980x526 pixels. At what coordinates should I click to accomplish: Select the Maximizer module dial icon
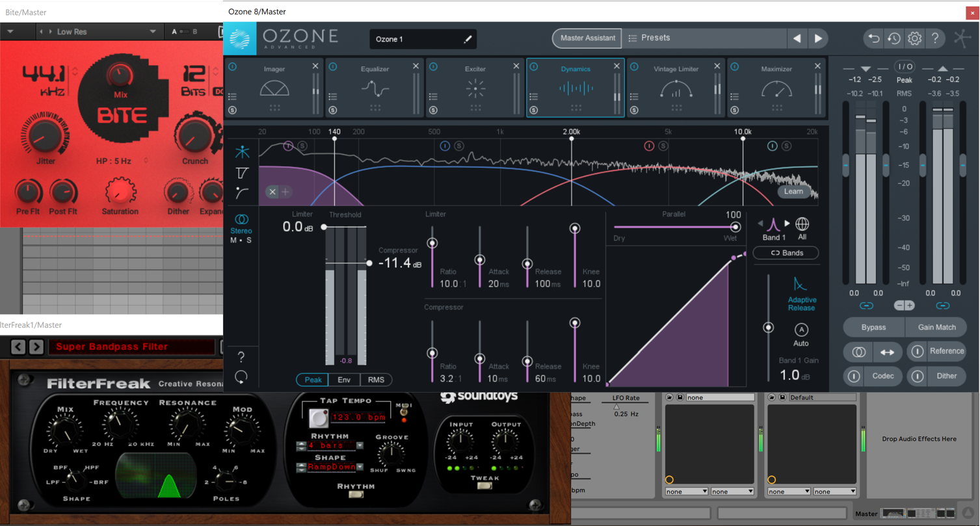[x=776, y=88]
